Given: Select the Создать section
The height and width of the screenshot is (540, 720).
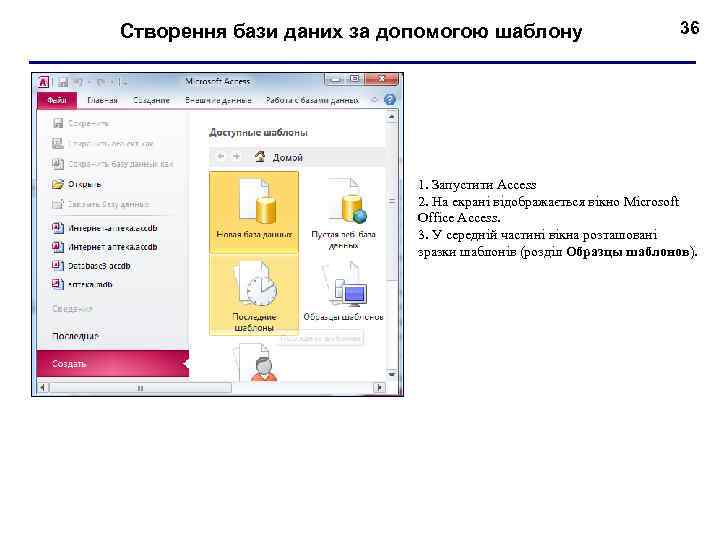Looking at the screenshot, I should pos(113,364).
